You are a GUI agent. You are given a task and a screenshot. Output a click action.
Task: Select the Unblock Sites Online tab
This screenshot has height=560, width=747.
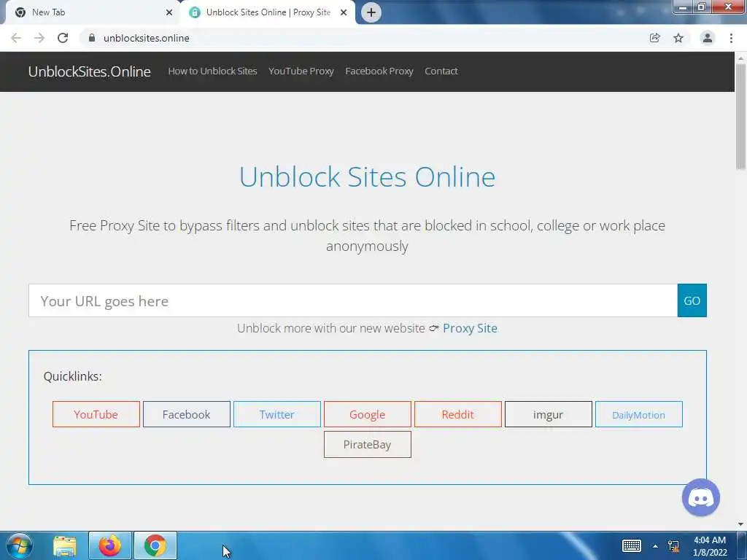point(268,12)
